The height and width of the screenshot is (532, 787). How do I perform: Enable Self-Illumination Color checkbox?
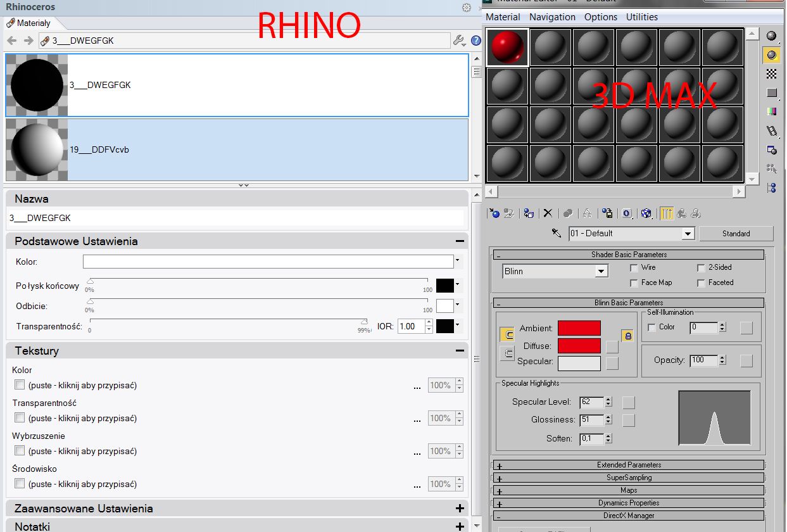pos(652,327)
